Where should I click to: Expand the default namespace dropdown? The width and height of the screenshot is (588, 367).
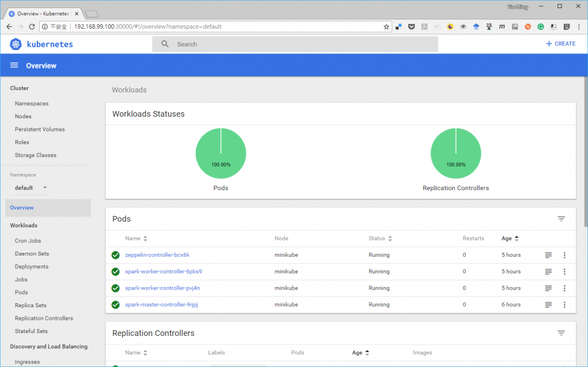point(31,188)
